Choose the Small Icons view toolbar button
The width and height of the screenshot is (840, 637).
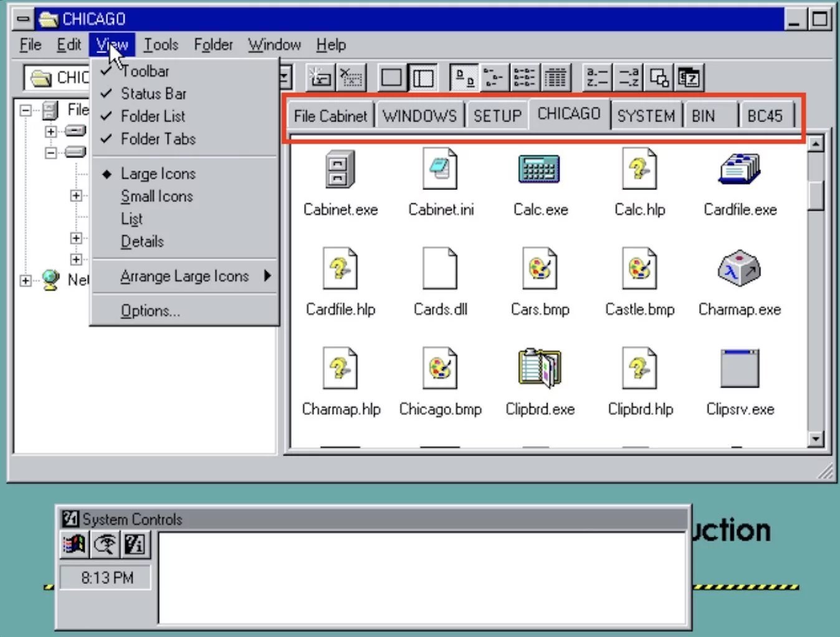(494, 78)
